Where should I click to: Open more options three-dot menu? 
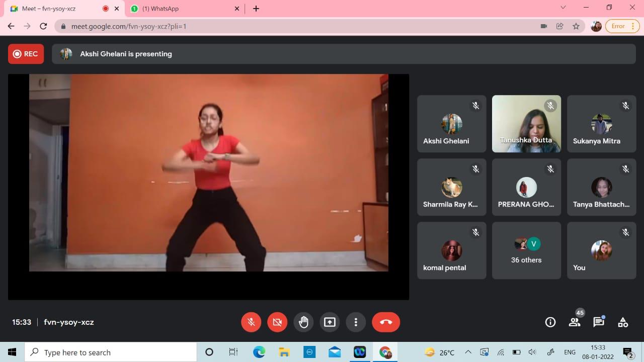point(356,322)
